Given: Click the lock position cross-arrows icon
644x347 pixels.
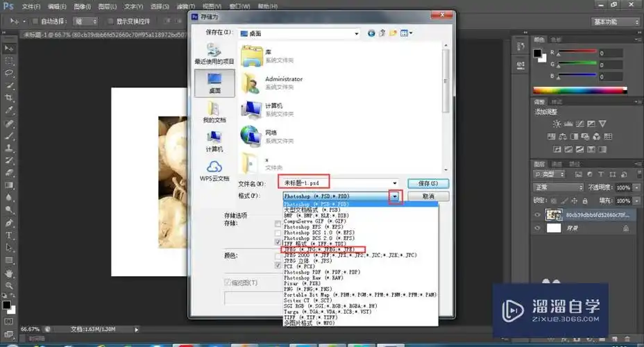Looking at the screenshot, I should (x=574, y=201).
